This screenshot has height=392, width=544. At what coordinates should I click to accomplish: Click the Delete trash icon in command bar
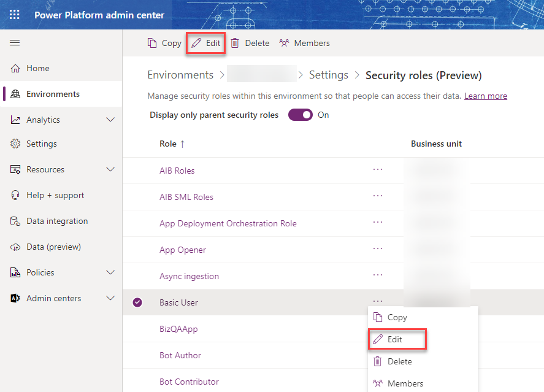[x=235, y=43]
